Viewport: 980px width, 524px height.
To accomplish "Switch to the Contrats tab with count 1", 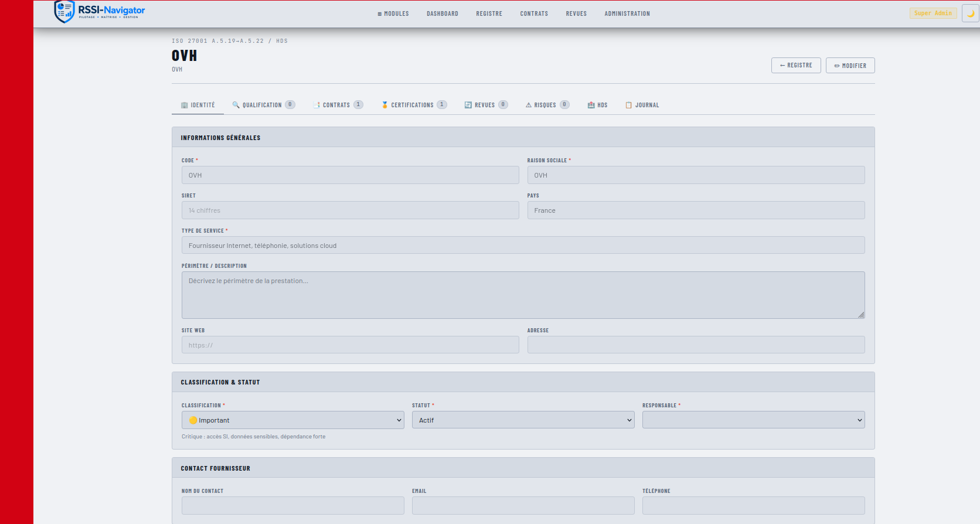I will 338,105.
